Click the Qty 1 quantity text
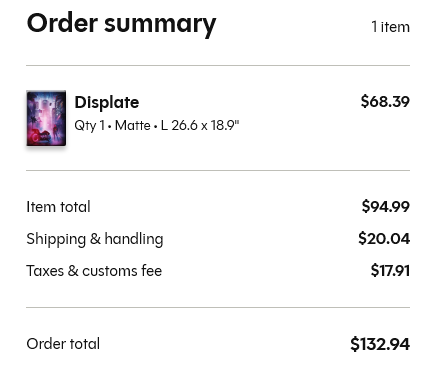This screenshot has width=437, height=370. [x=89, y=126]
